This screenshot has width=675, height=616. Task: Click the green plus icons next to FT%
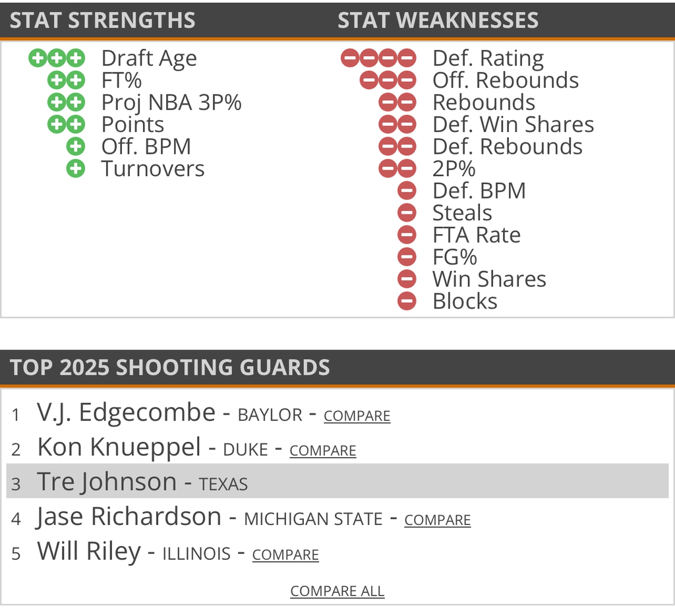(67, 80)
